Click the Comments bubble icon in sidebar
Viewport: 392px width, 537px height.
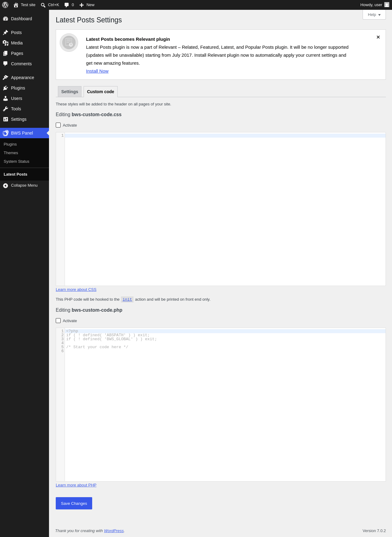(6, 64)
